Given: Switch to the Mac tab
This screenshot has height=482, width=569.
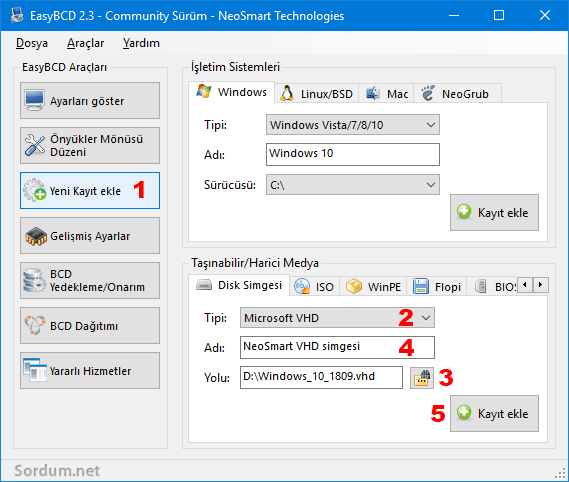Looking at the screenshot, I should coord(386,94).
